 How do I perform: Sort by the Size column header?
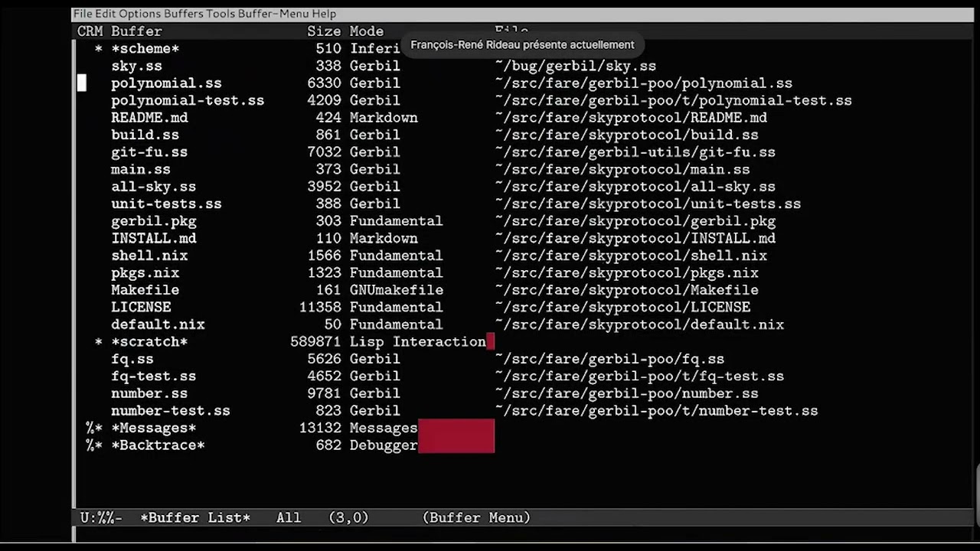point(324,31)
